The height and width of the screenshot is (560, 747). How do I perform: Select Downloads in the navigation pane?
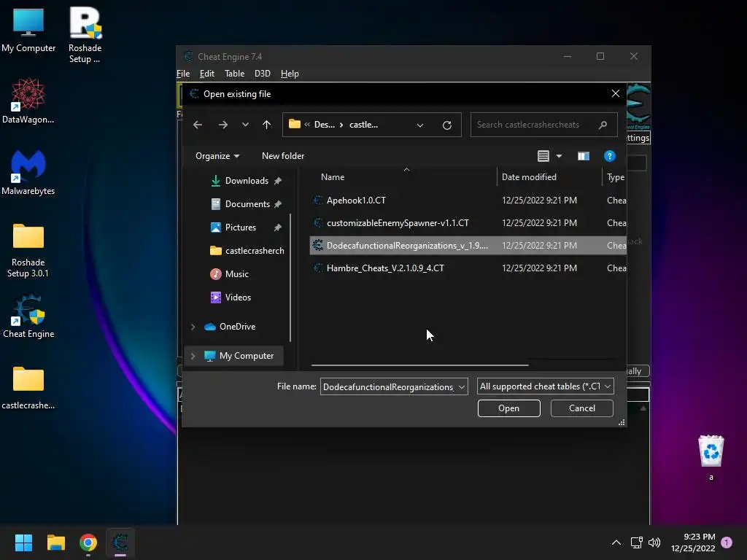click(246, 181)
